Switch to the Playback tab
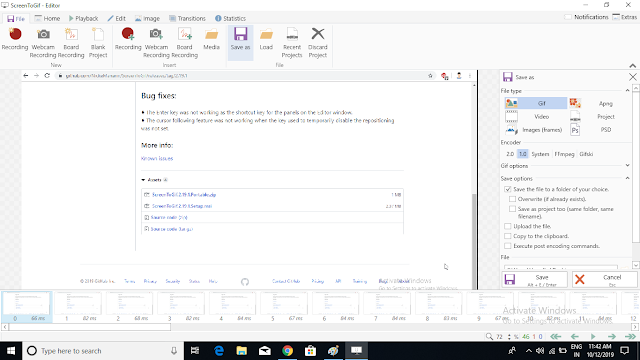 click(83, 18)
